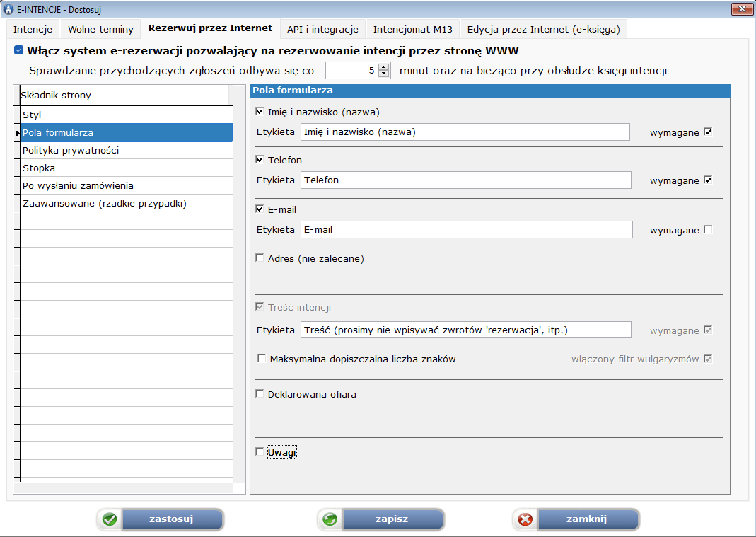Click the zapisz button label

tap(392, 519)
